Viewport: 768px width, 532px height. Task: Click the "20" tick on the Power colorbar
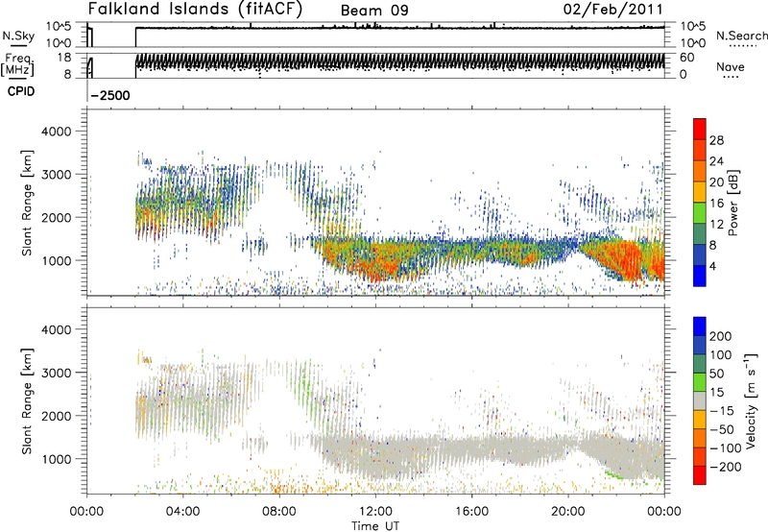[716, 182]
